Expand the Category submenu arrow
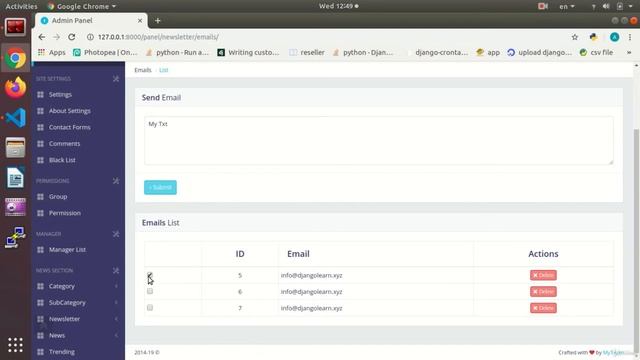 (x=116, y=286)
